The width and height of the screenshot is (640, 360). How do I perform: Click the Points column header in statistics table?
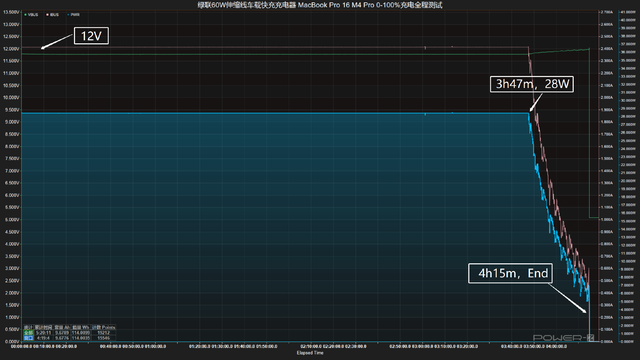(x=104, y=327)
